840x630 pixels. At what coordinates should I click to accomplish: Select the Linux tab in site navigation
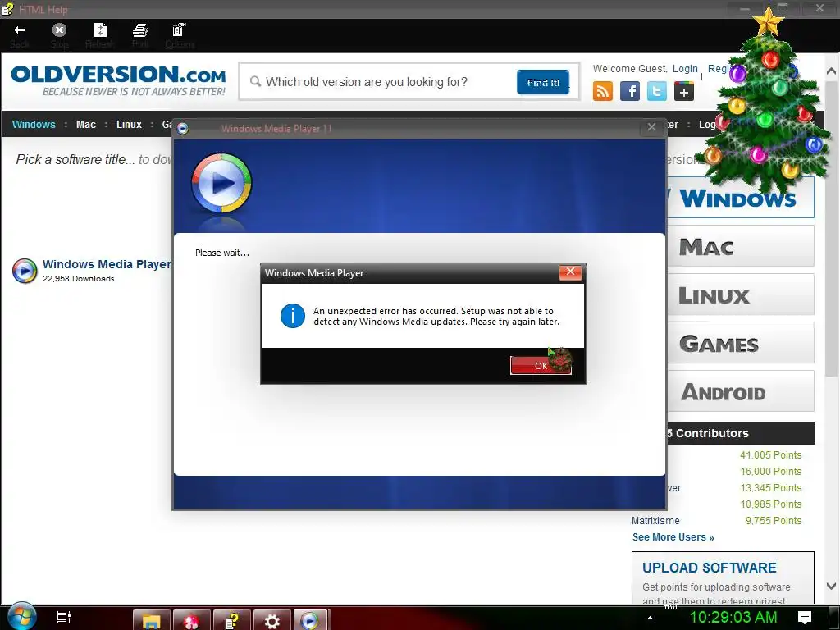point(129,125)
